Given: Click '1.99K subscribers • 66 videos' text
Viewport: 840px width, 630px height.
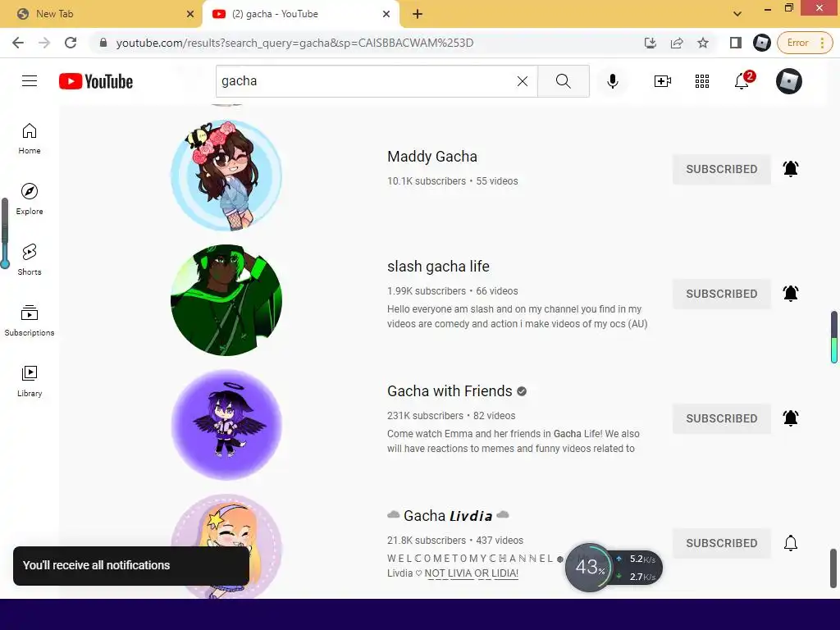Looking at the screenshot, I should click(453, 291).
